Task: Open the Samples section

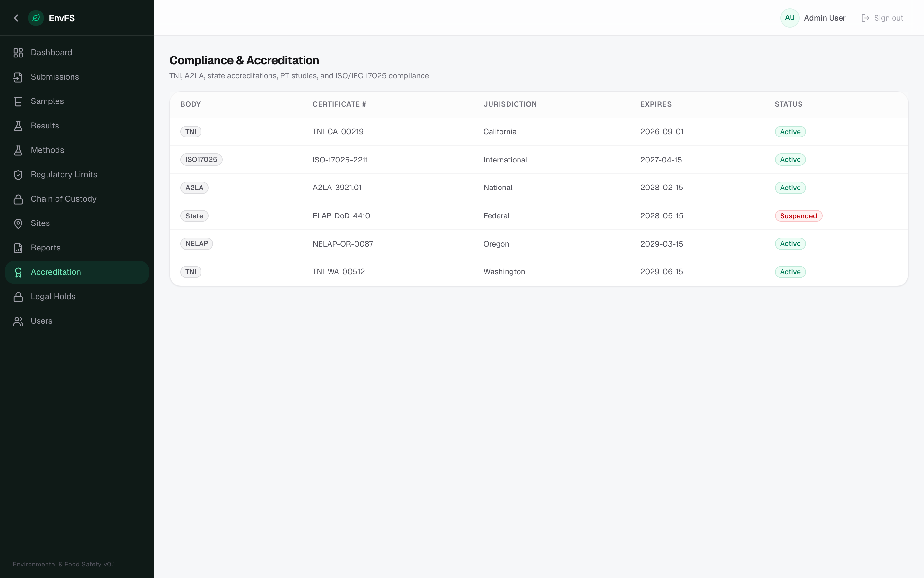Action: point(77,102)
